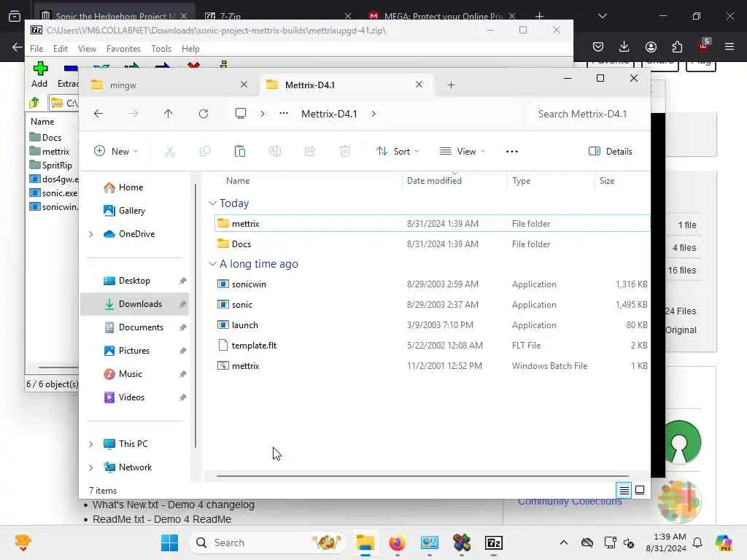The height and width of the screenshot is (560, 747).
Task: Click the Share icon in Explorer toolbar
Action: (309, 152)
